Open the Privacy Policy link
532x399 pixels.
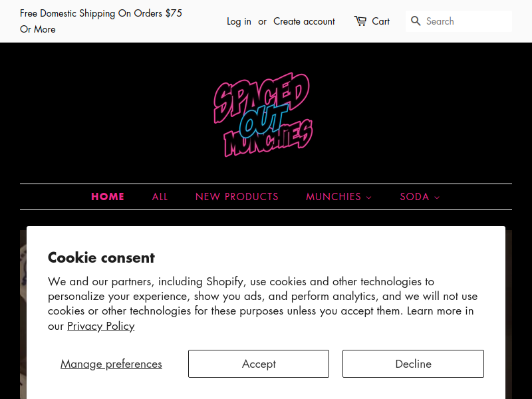100,326
